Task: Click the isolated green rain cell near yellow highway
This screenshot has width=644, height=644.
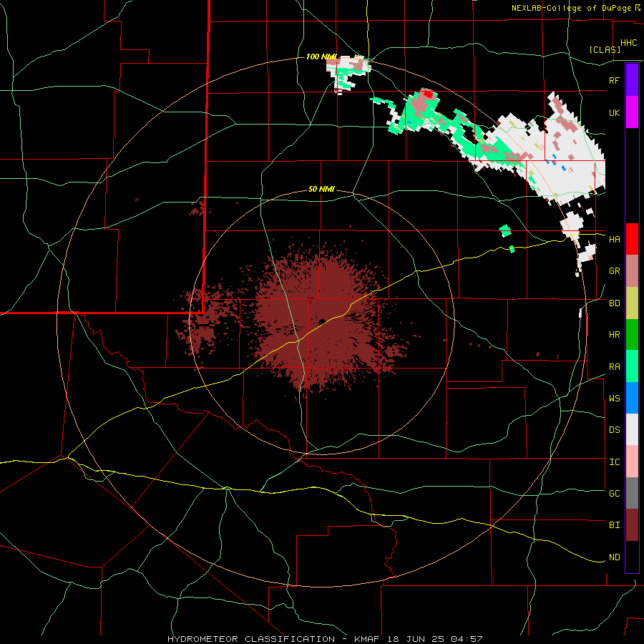Action: (512, 249)
